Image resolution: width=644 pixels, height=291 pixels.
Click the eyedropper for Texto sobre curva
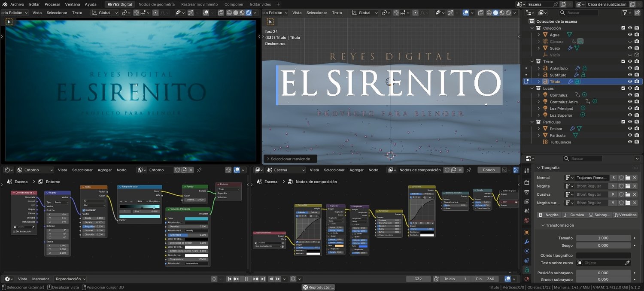point(627,263)
